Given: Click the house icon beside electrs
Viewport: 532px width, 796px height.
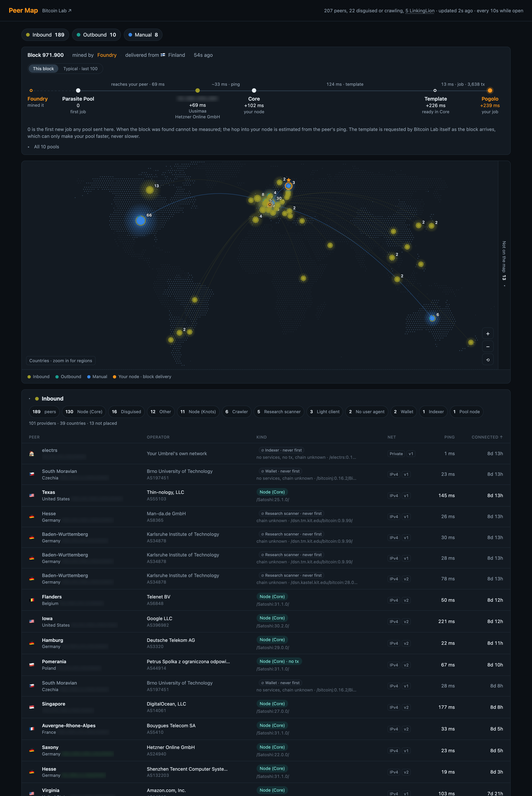Looking at the screenshot, I should coord(31,454).
